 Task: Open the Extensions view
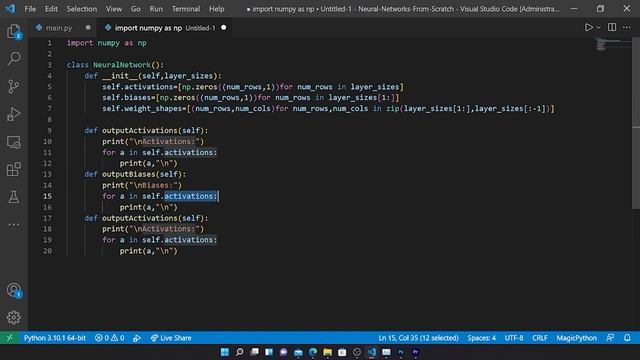point(14,169)
